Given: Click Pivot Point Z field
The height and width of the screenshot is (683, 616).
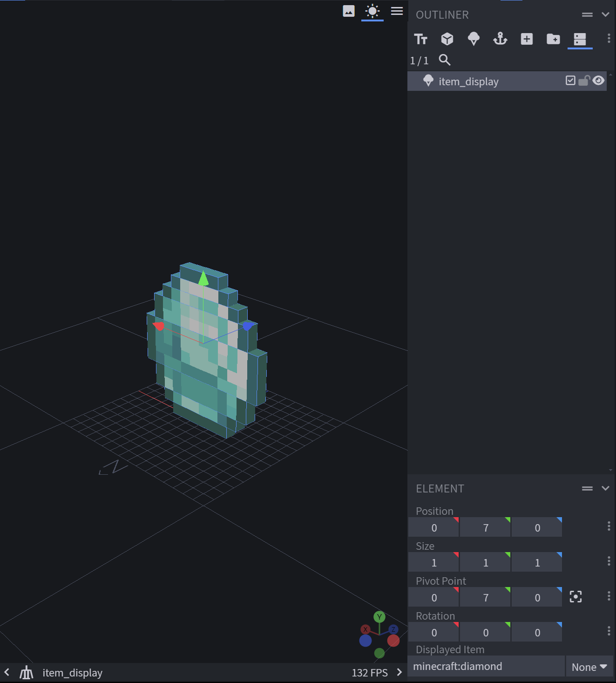Looking at the screenshot, I should point(537,597).
